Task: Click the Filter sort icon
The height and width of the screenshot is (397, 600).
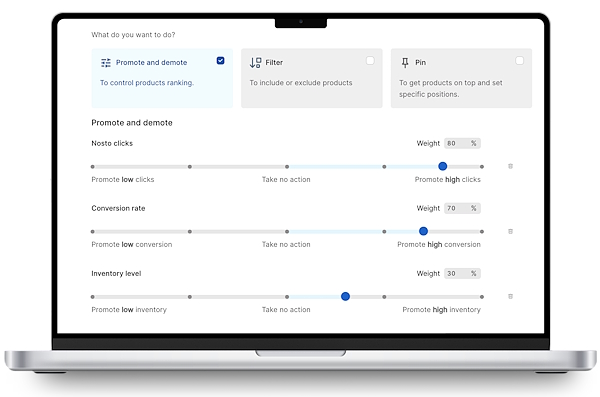Action: coord(255,62)
